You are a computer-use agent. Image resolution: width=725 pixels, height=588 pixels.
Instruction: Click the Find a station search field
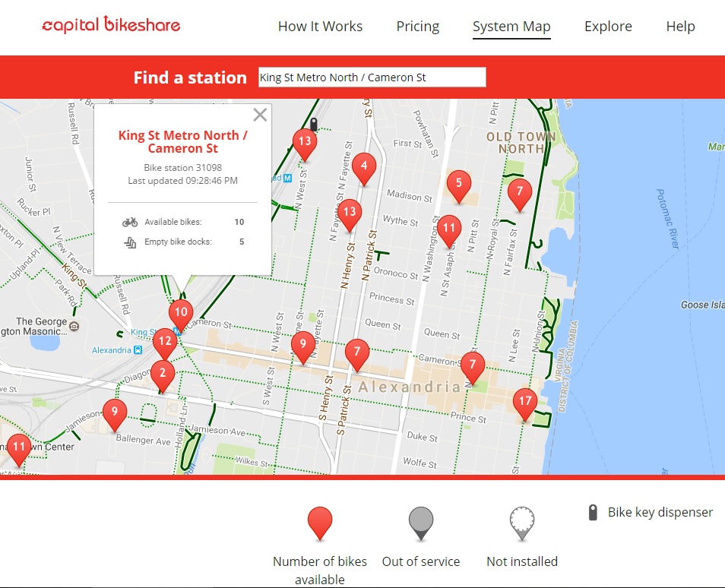tap(372, 77)
